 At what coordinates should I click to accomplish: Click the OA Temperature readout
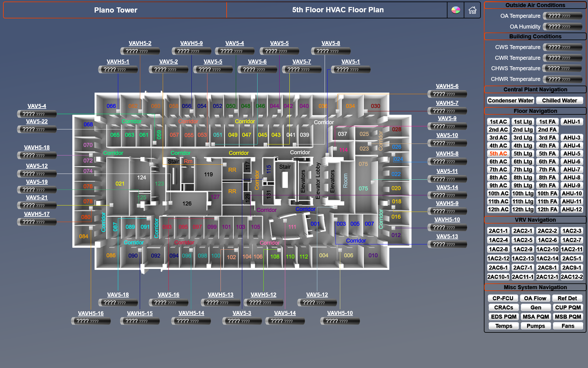[x=562, y=16]
